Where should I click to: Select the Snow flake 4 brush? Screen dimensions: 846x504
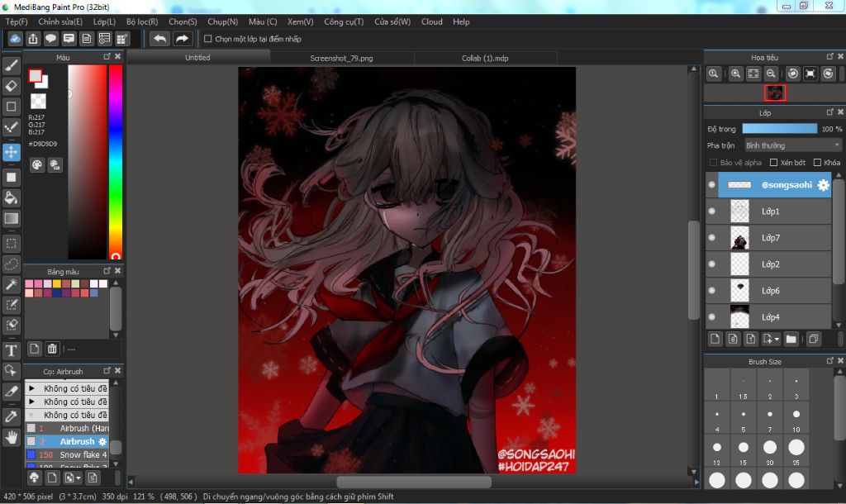67,455
